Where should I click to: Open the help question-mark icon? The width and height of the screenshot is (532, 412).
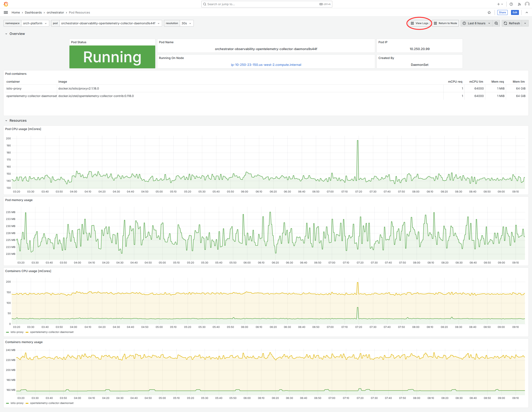point(511,4)
